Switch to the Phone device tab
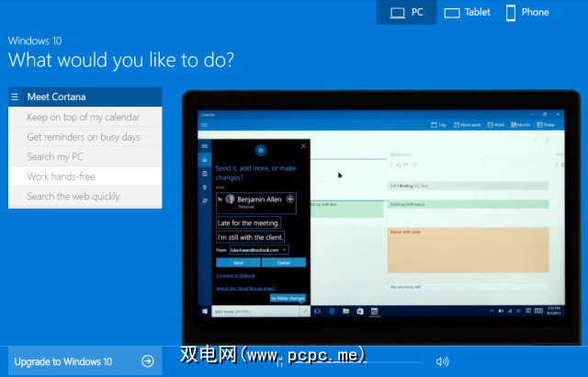Screen dimensions: 588x377 (x=527, y=12)
